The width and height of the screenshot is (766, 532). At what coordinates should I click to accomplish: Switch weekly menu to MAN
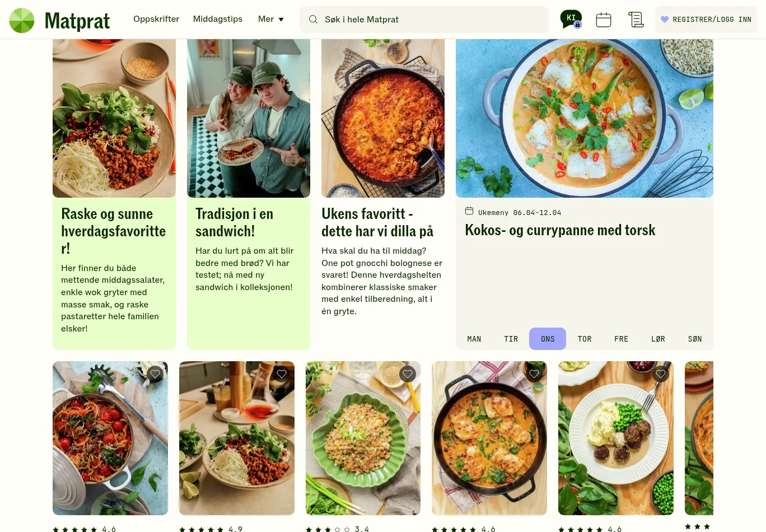[x=474, y=339]
